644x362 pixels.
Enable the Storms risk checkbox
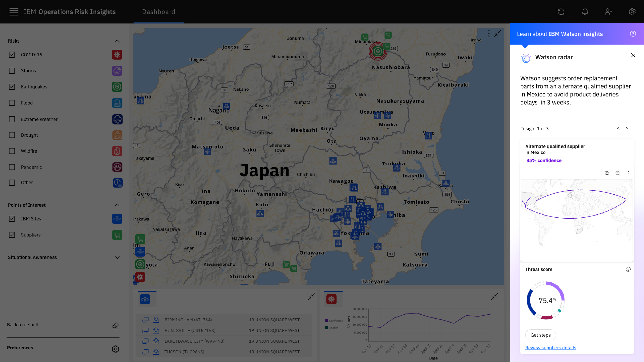tap(12, 71)
